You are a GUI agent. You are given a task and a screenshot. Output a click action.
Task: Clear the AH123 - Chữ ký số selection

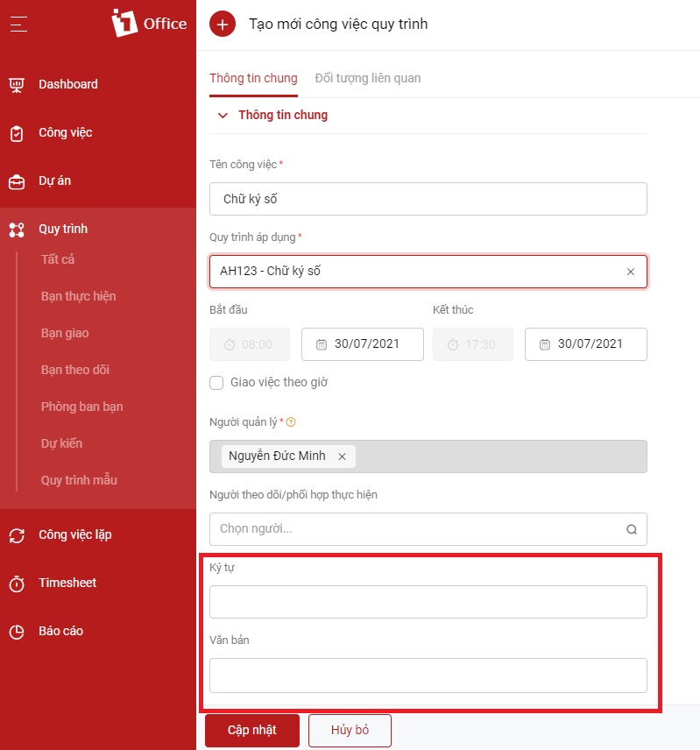[x=630, y=272]
